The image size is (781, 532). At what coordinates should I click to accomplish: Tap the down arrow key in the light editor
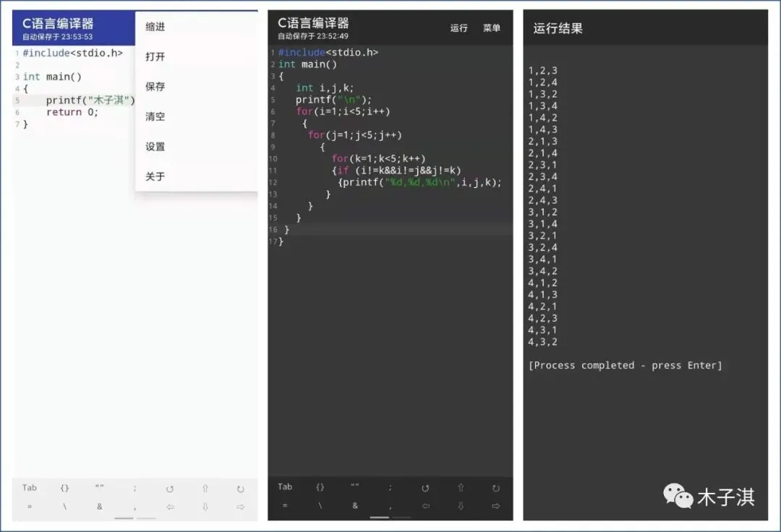(x=205, y=507)
